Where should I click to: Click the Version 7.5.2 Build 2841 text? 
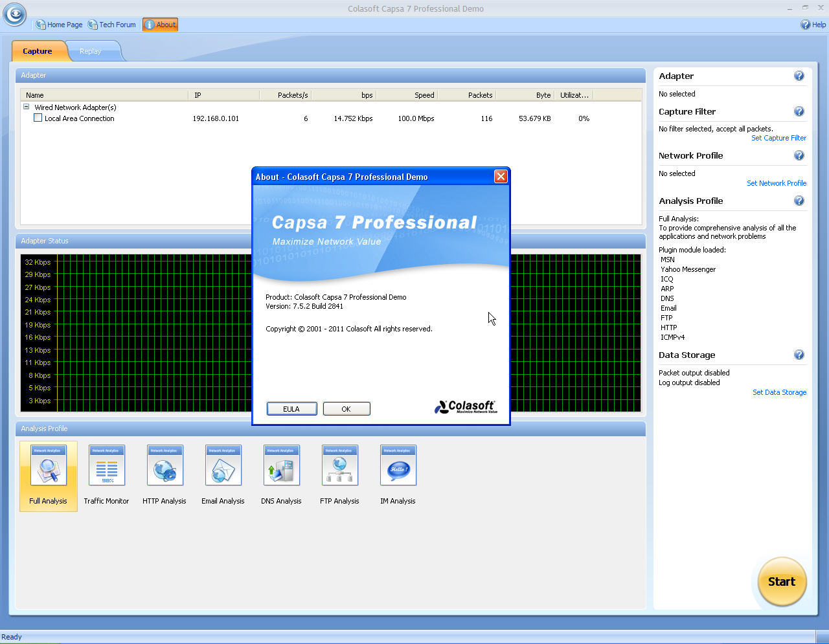[304, 306]
